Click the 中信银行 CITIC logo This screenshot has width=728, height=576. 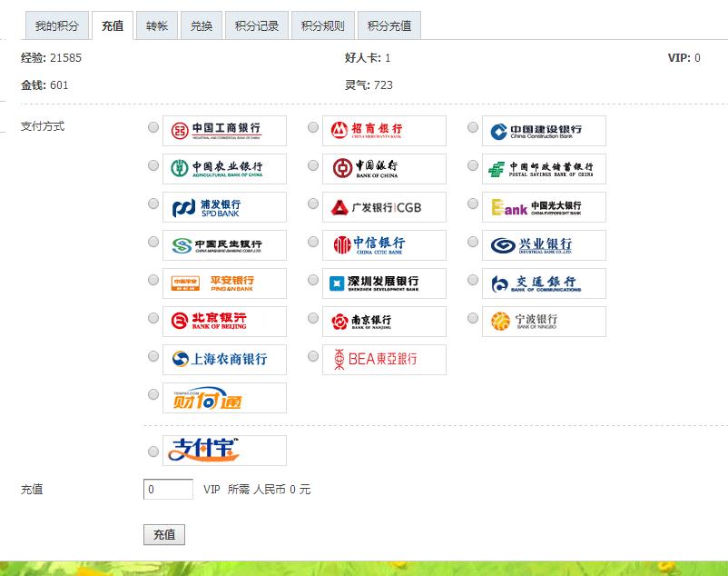pyautogui.click(x=384, y=244)
